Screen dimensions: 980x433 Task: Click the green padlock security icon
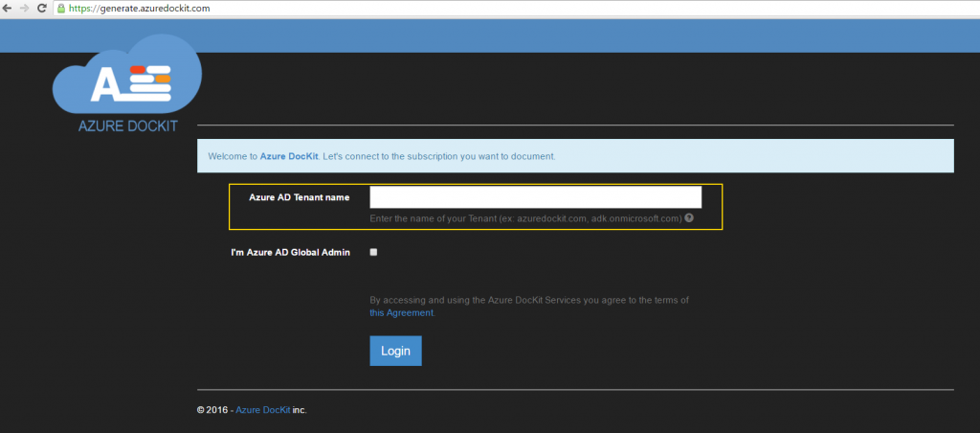(61, 9)
